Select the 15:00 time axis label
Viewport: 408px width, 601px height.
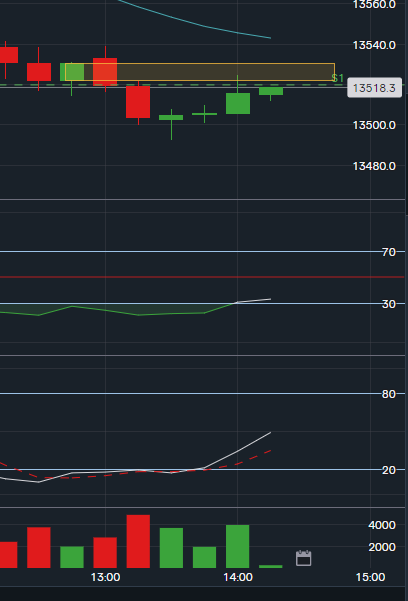pyautogui.click(x=370, y=577)
